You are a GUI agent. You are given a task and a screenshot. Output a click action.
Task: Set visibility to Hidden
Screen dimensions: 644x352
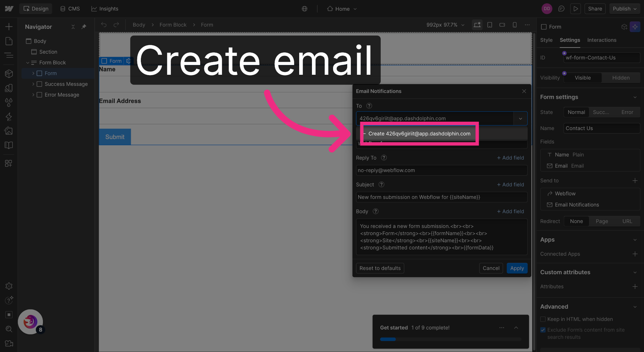[x=621, y=78]
